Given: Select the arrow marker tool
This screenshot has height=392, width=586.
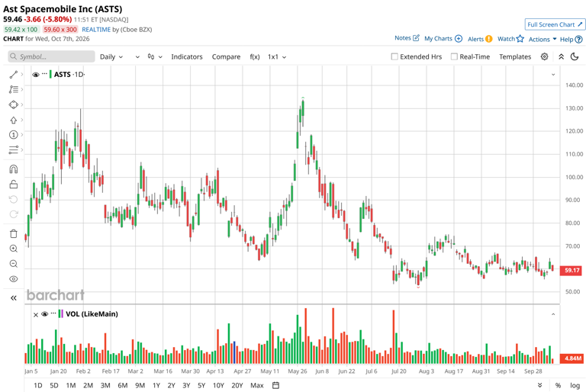Looking at the screenshot, I should (14, 120).
